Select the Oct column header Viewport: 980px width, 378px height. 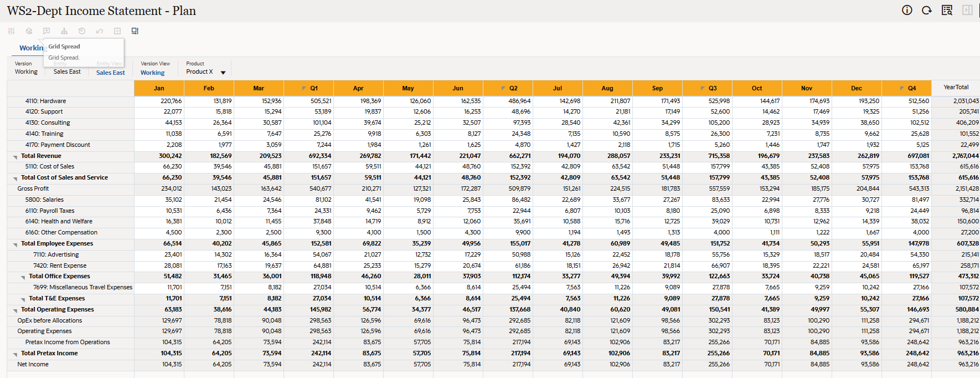tap(757, 88)
